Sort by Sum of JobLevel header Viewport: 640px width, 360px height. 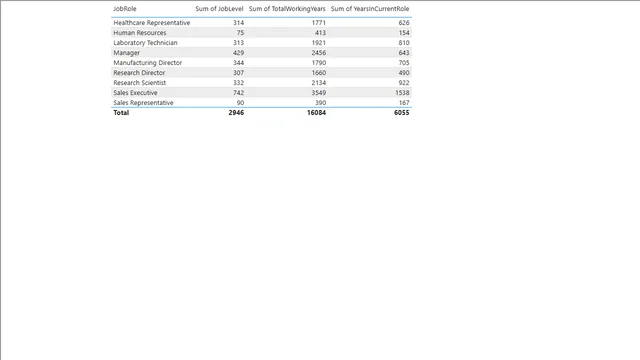(x=219, y=9)
